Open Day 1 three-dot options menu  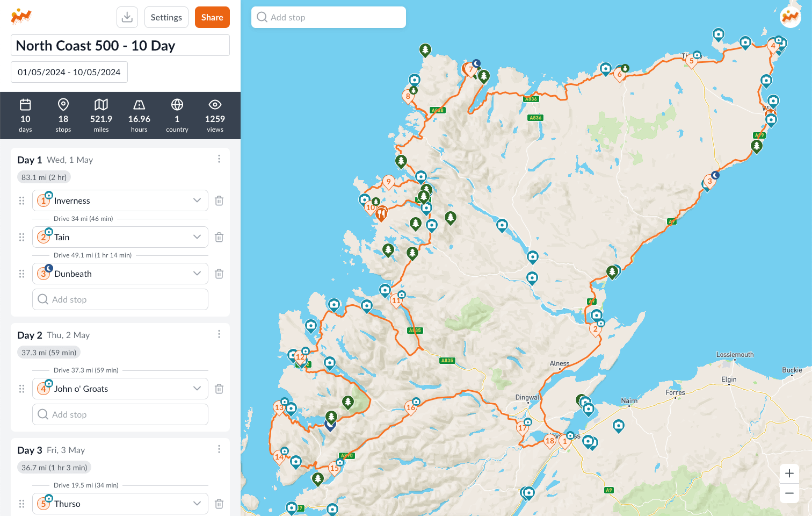219,159
